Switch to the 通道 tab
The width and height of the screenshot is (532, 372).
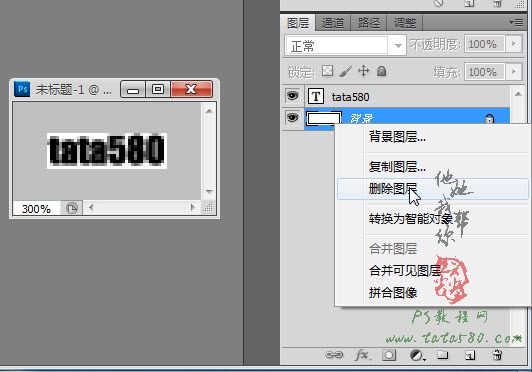(333, 23)
